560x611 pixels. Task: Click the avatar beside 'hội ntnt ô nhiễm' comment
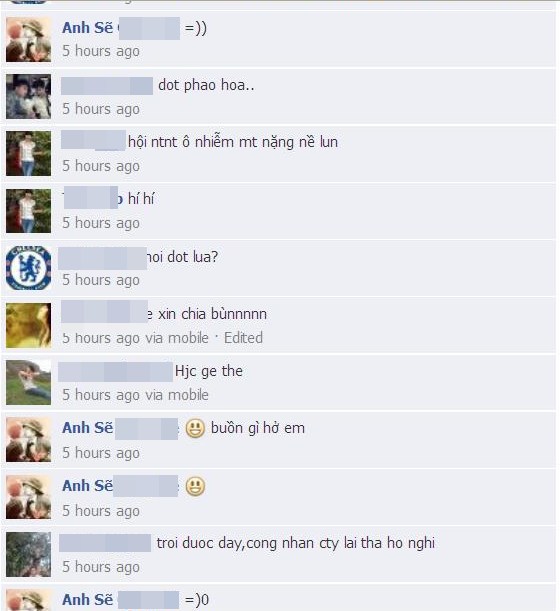(28, 154)
